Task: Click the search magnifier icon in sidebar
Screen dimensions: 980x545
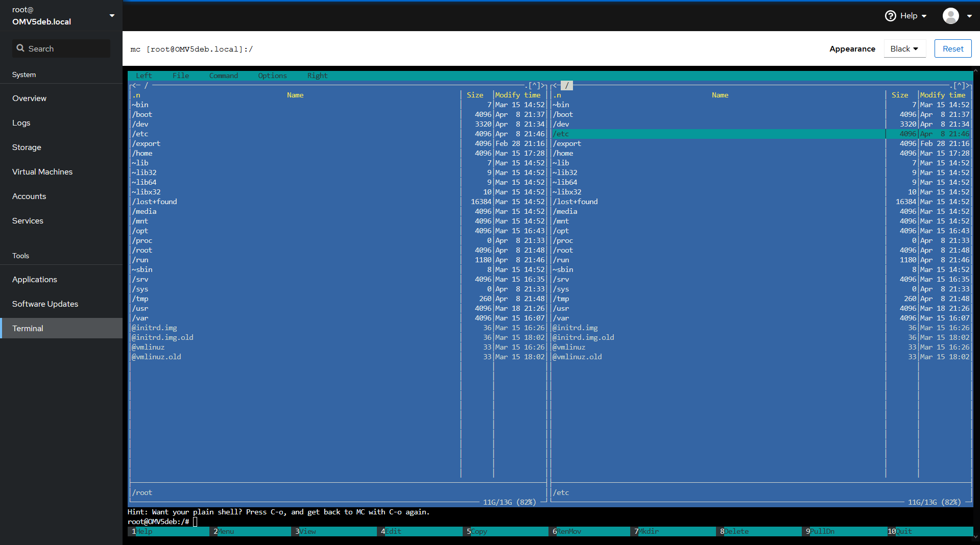Action: click(x=20, y=48)
